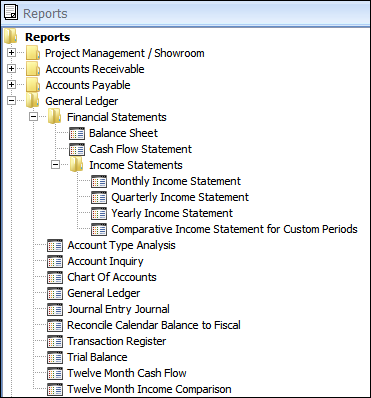Click the Transaction Register report icon
Screen dimensions: 371x398
[55, 341]
